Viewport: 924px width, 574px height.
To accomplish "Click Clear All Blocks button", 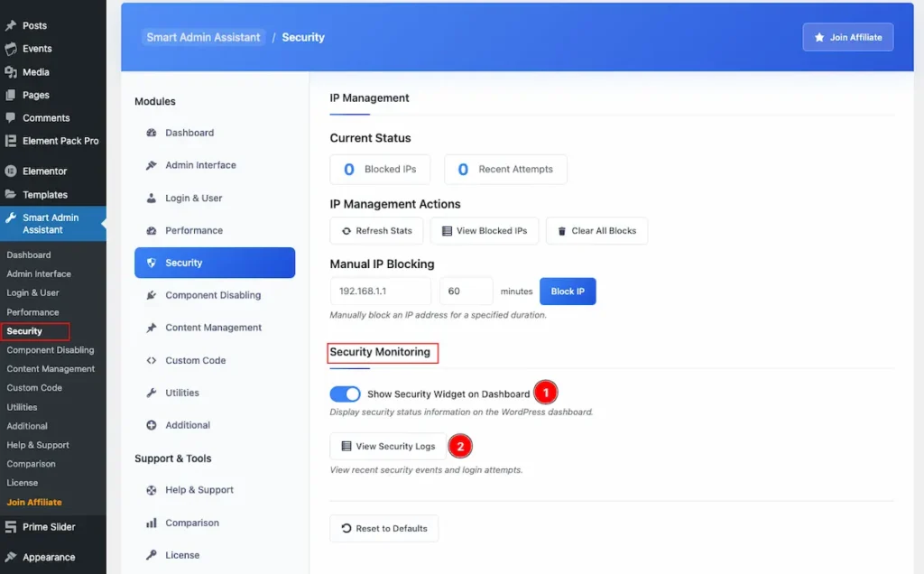I will [597, 231].
